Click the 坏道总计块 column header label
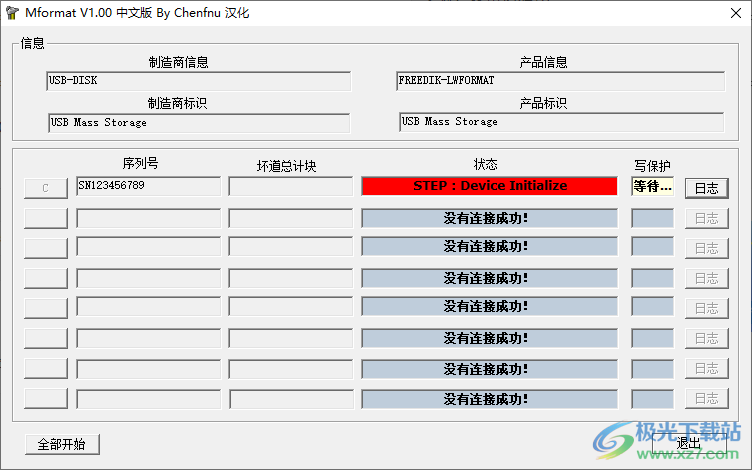 pyautogui.click(x=286, y=166)
